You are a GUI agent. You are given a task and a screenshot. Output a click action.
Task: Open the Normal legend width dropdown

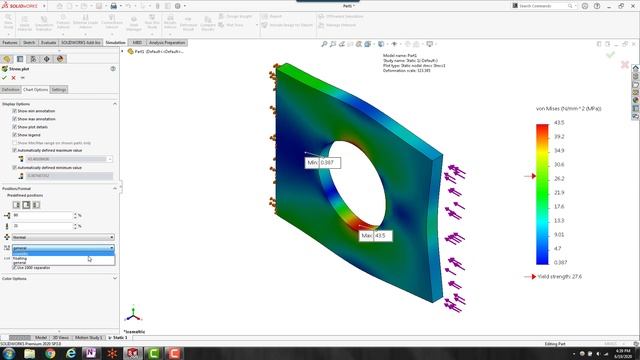coord(63,237)
